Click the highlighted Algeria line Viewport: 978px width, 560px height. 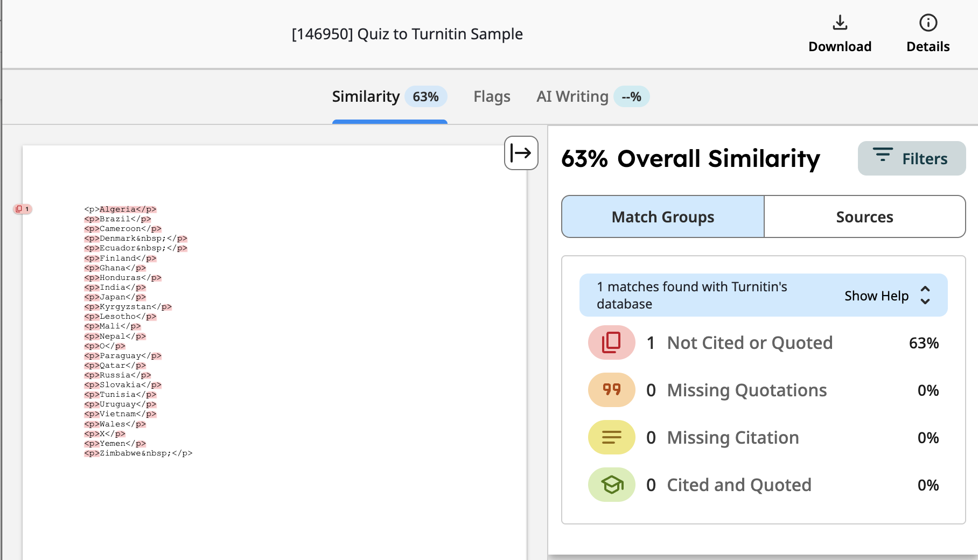pos(120,209)
